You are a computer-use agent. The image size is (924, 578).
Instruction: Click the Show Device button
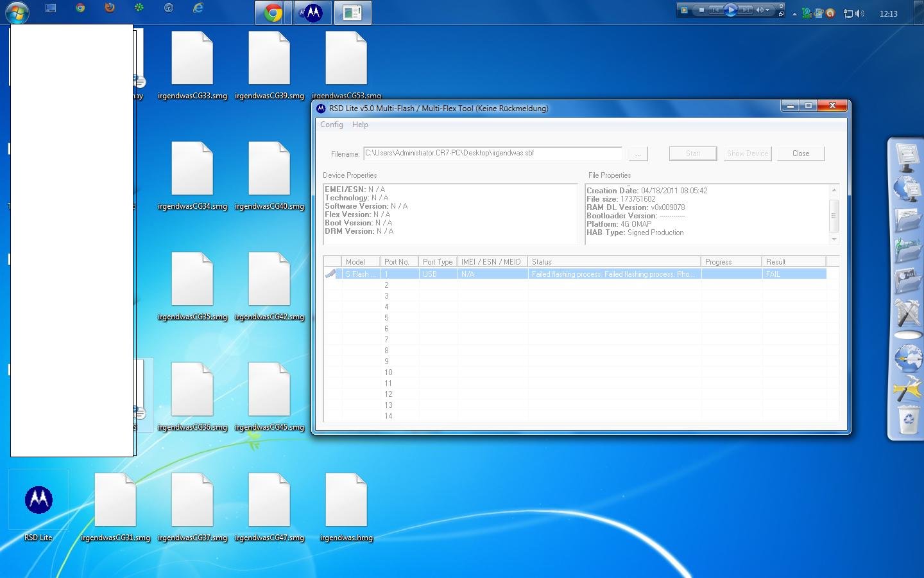[x=748, y=153]
